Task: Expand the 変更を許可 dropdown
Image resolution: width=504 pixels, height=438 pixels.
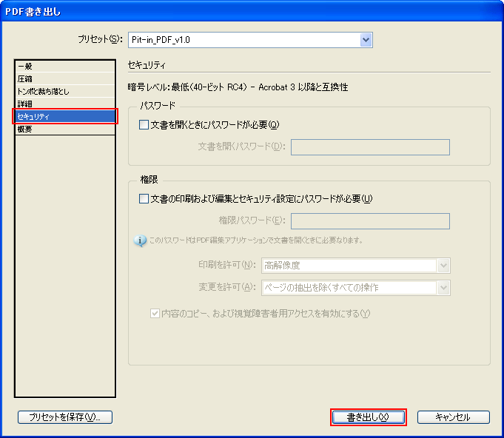Action: click(x=444, y=287)
